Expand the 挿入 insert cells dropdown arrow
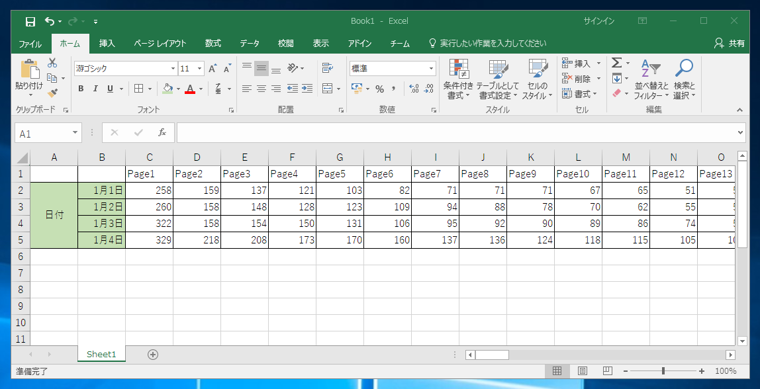This screenshot has width=760, height=389. coord(599,63)
